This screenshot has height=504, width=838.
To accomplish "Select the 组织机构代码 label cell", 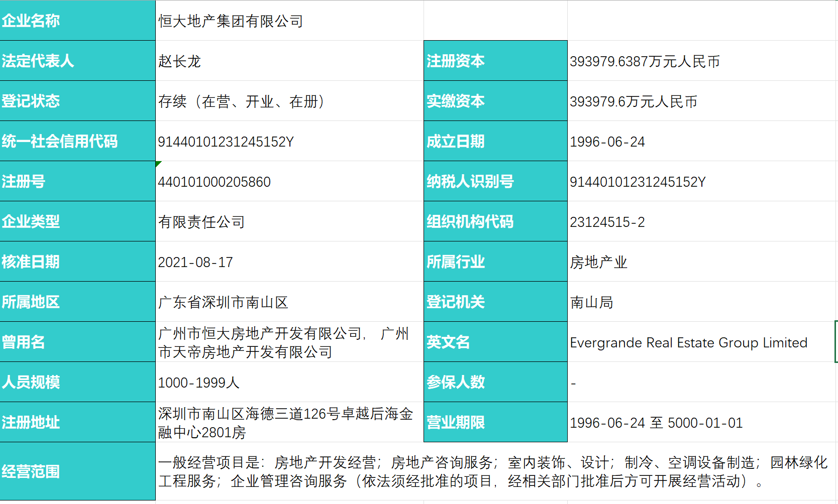I will click(495, 221).
